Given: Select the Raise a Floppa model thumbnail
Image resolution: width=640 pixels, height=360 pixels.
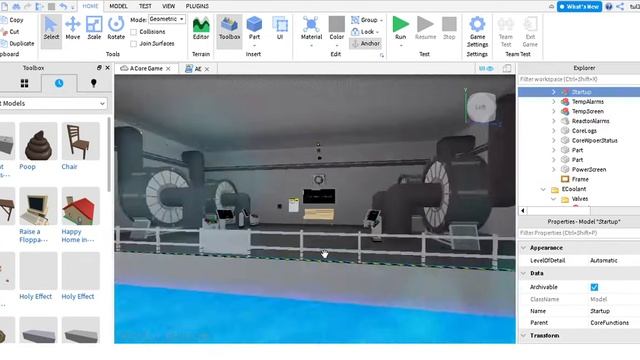Looking at the screenshot, I should [38, 206].
